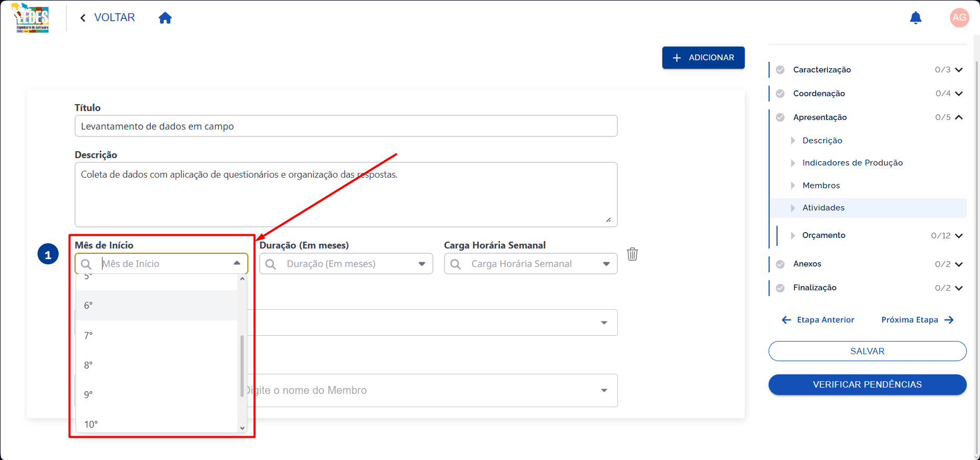Expand the Orçamento section chevron
980x460 pixels.
tap(959, 236)
